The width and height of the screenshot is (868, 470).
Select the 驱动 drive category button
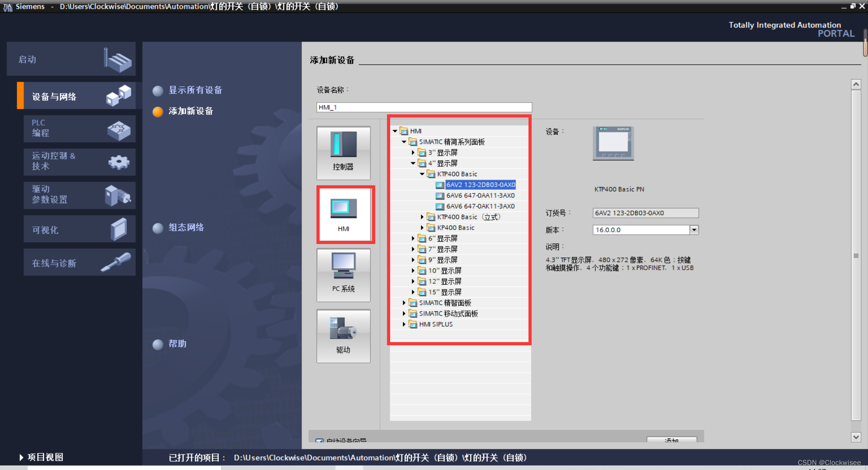point(344,336)
